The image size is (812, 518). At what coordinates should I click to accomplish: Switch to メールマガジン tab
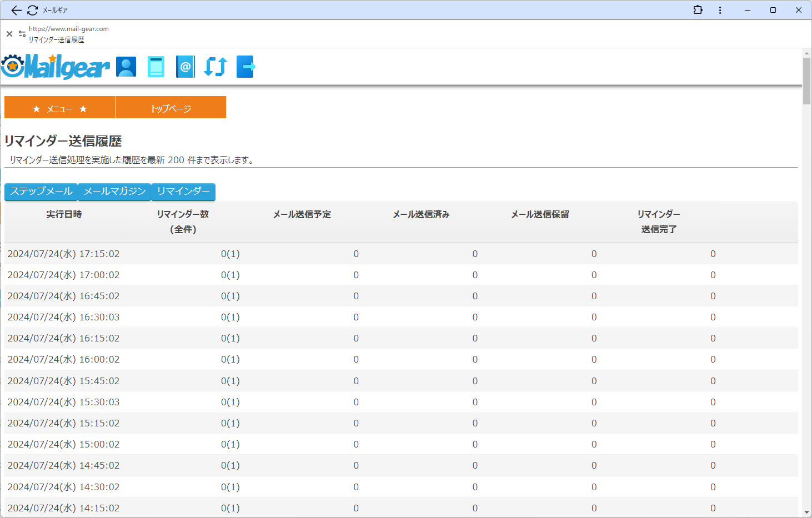click(x=114, y=192)
